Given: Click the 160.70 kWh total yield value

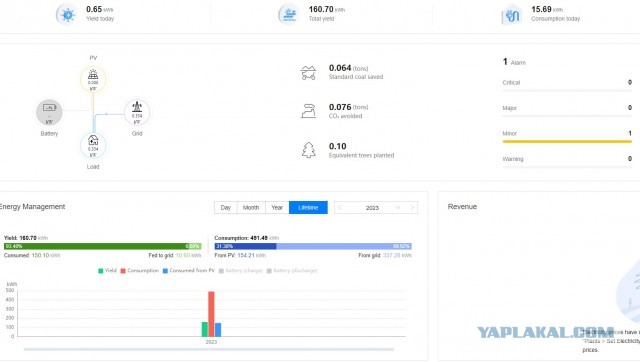Looking at the screenshot, I should pos(327,9).
